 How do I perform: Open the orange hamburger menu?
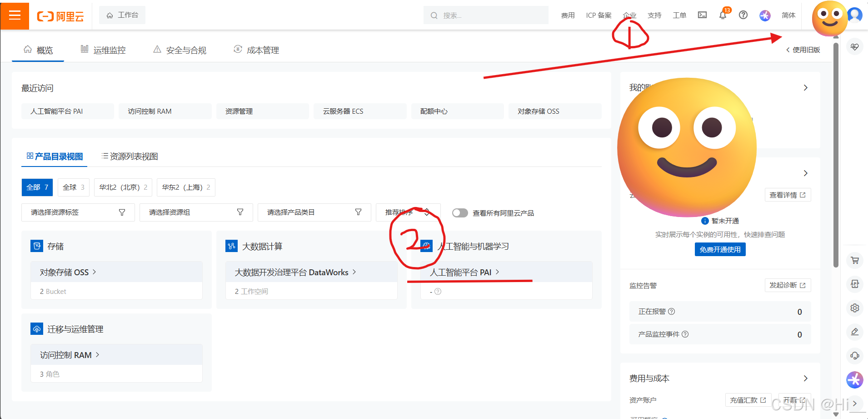pos(15,15)
